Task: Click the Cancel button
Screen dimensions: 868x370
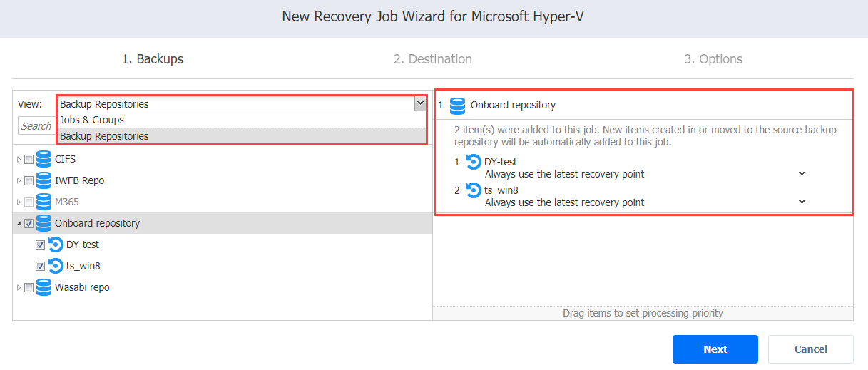Action: coord(811,349)
